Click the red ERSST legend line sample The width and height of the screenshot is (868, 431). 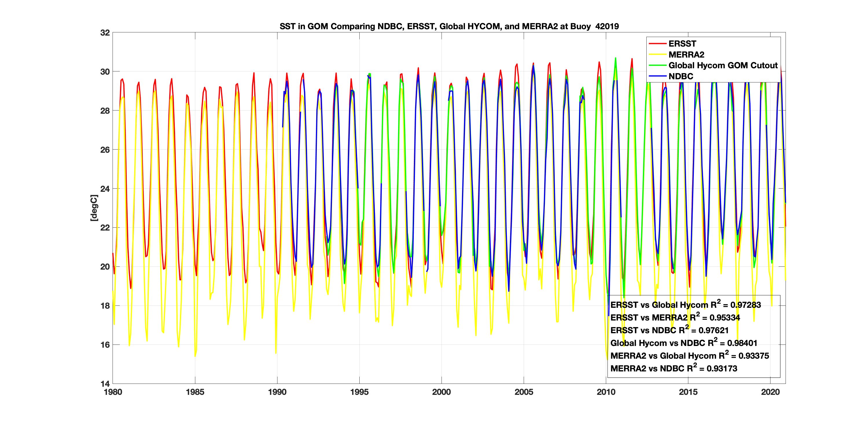coord(657,44)
